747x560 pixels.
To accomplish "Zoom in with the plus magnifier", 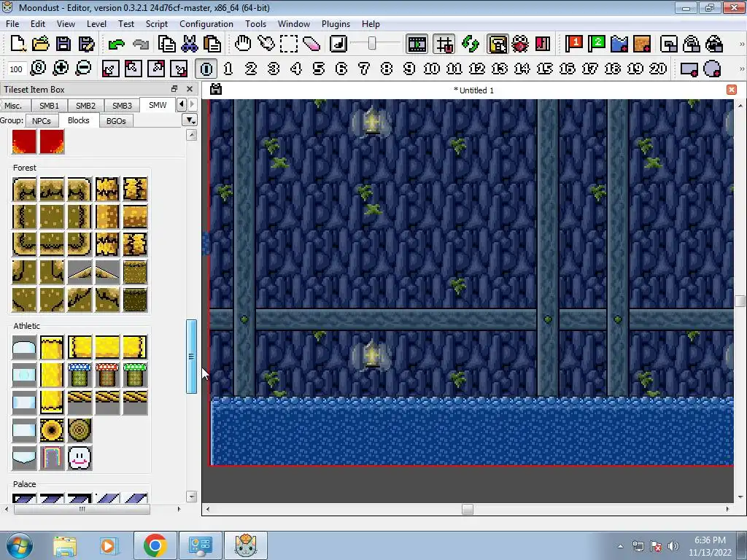I will (61, 69).
